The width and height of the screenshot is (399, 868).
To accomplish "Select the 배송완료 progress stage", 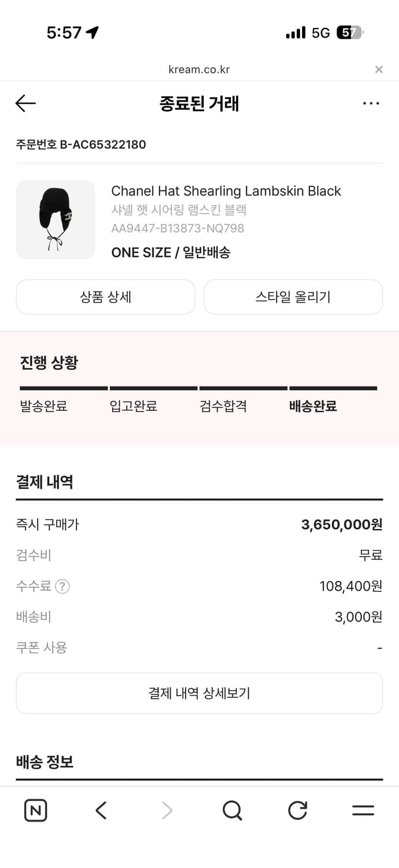I will tap(313, 406).
